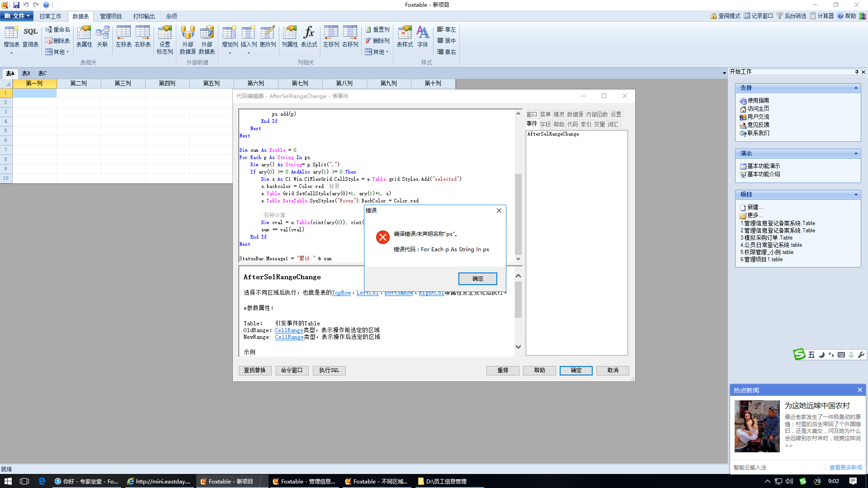Image resolution: width=868 pixels, height=488 pixels.
Task: Open the 代码 tab in code editor
Action: [x=572, y=124]
